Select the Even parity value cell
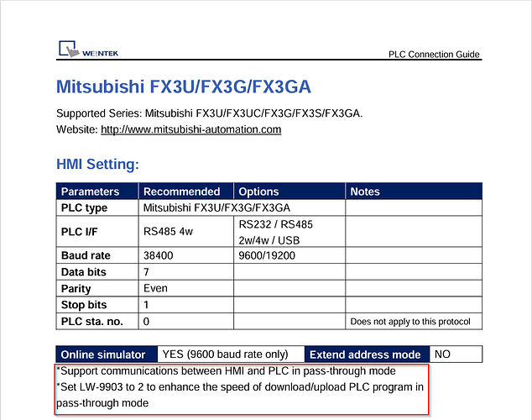The image size is (532, 420). point(186,288)
